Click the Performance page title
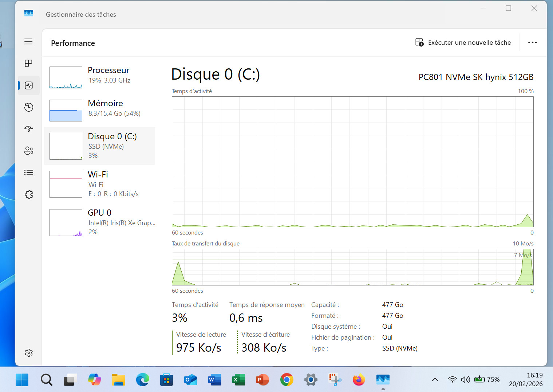This screenshot has width=553, height=392. (x=73, y=43)
